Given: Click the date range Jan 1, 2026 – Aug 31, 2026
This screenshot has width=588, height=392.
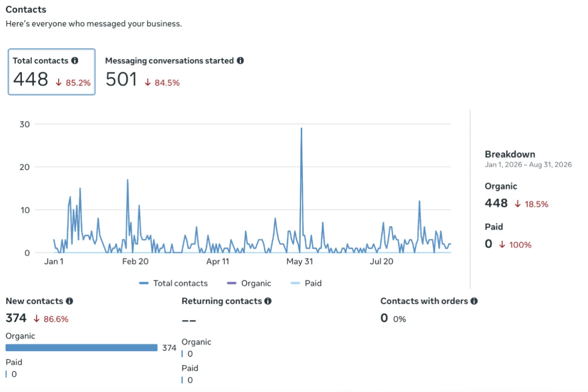Looking at the screenshot, I should [528, 165].
